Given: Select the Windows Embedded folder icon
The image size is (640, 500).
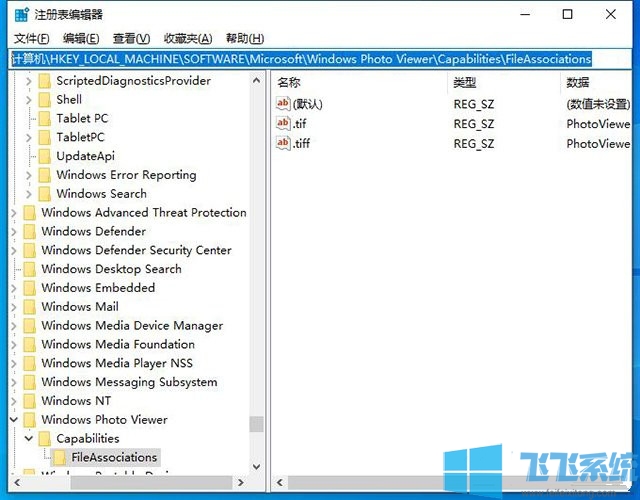Looking at the screenshot, I should (x=29, y=288).
